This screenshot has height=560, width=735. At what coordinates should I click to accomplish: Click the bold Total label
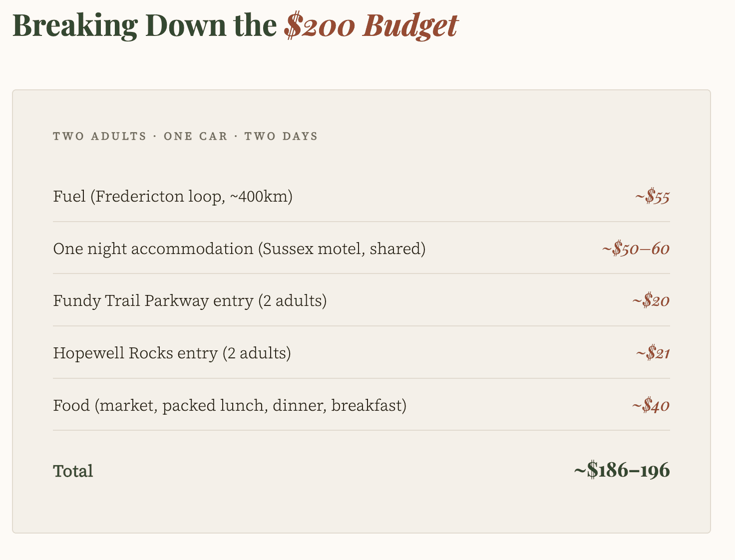pyautogui.click(x=73, y=471)
